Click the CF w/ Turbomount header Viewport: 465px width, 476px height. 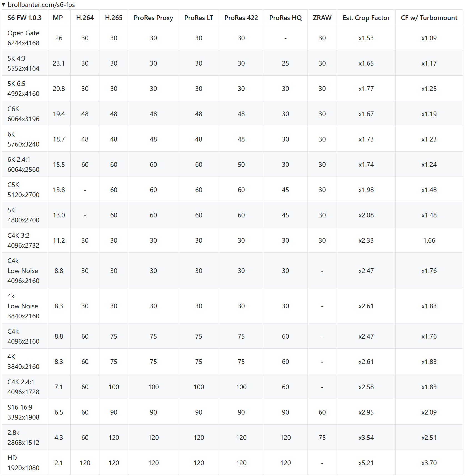(x=429, y=18)
